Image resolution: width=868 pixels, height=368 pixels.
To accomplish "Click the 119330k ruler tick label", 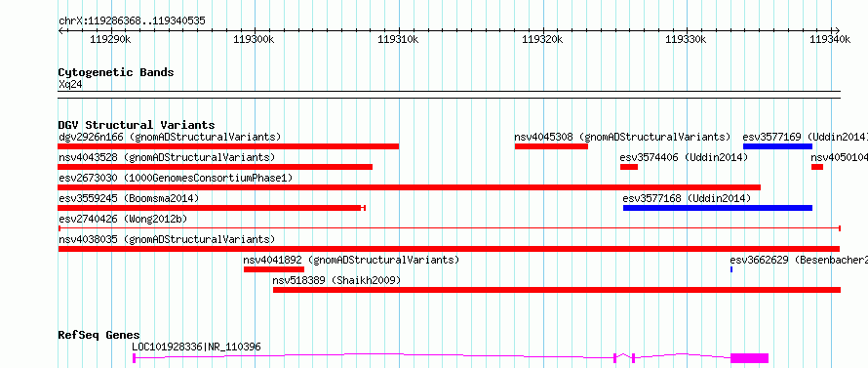I will (687, 40).
